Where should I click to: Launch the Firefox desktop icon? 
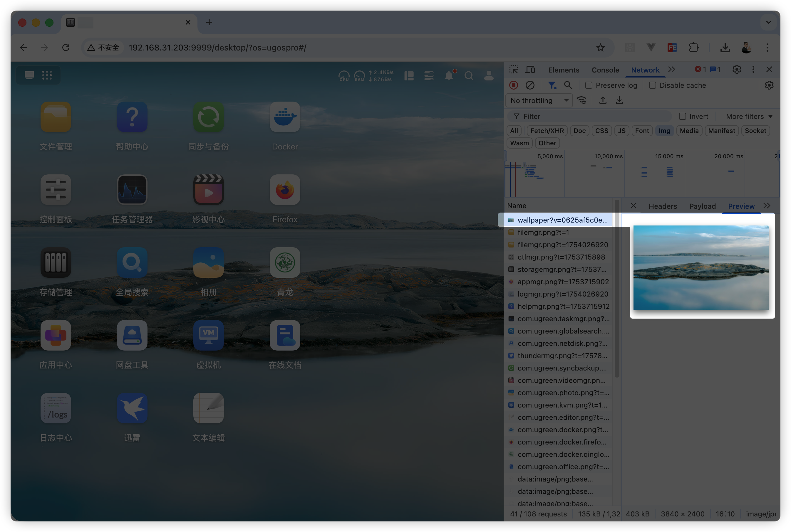pos(284,190)
